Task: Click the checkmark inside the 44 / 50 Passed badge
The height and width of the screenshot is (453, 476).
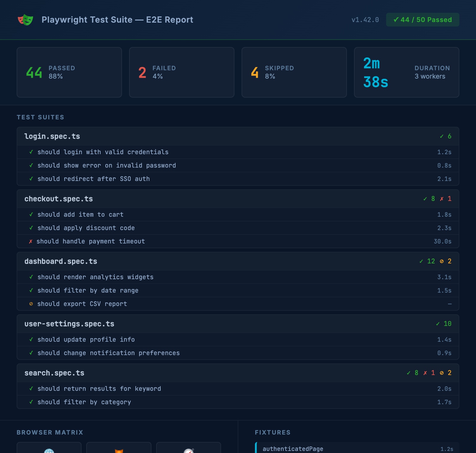Action: (396, 20)
